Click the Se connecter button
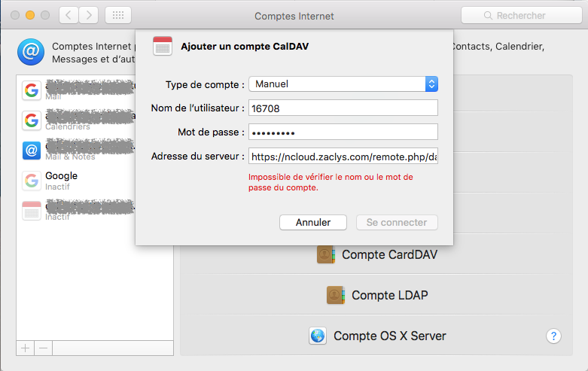 [396, 222]
